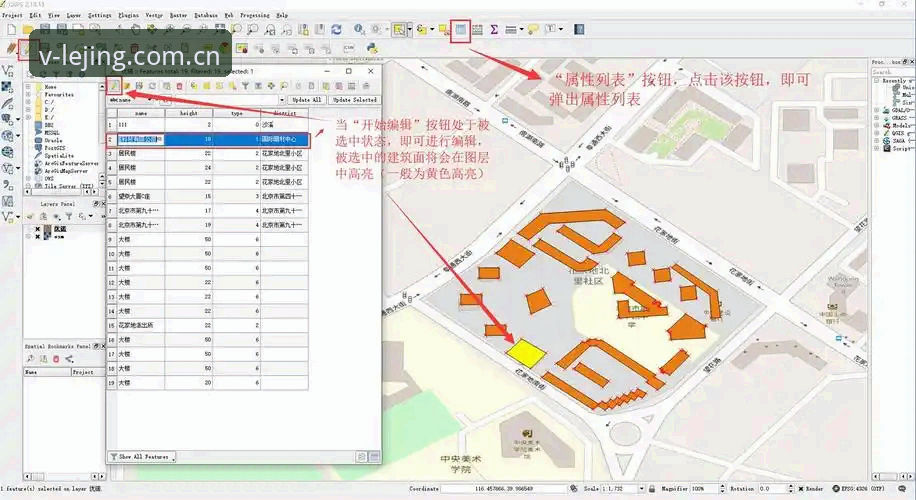
Task: Sort the table by height column header
Action: click(189, 113)
